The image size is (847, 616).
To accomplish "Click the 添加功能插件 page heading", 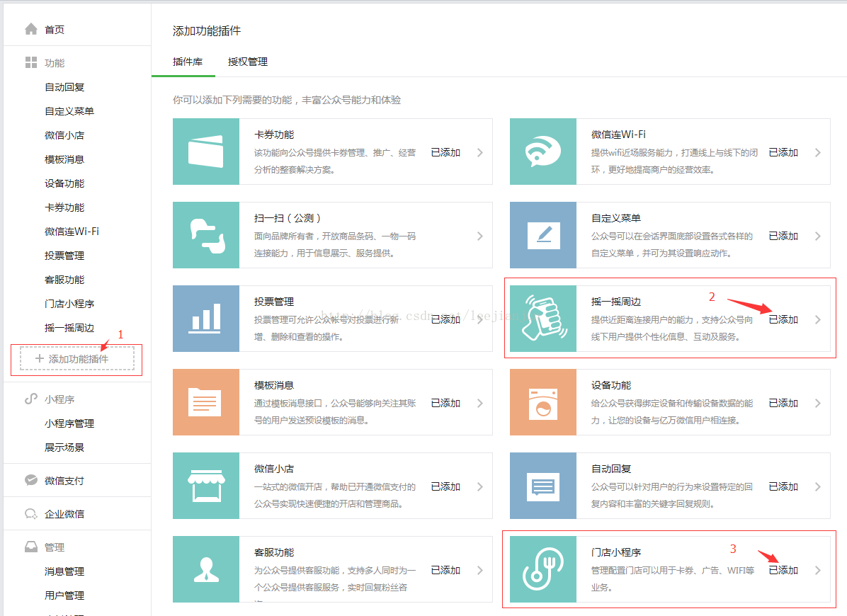I will 207,30.
